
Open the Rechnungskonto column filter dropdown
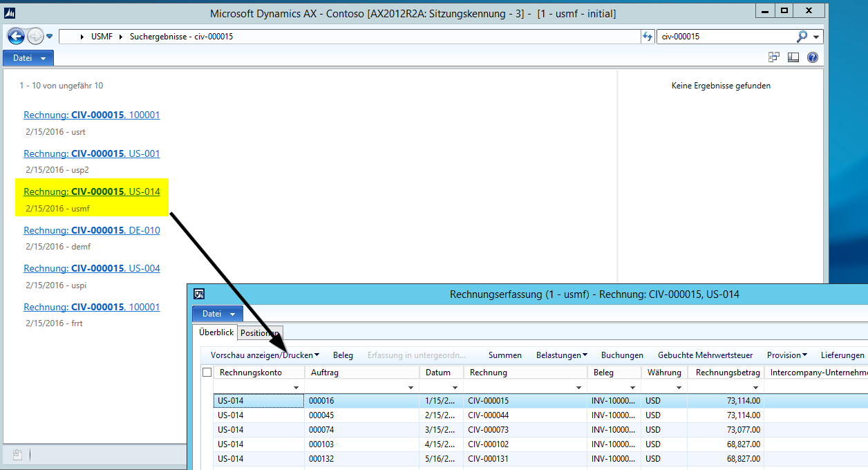[x=296, y=388]
